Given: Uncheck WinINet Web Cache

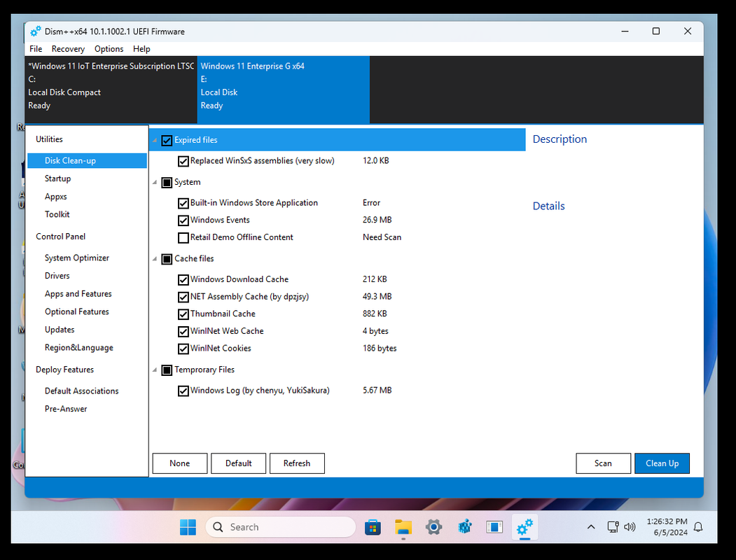Looking at the screenshot, I should [x=183, y=331].
